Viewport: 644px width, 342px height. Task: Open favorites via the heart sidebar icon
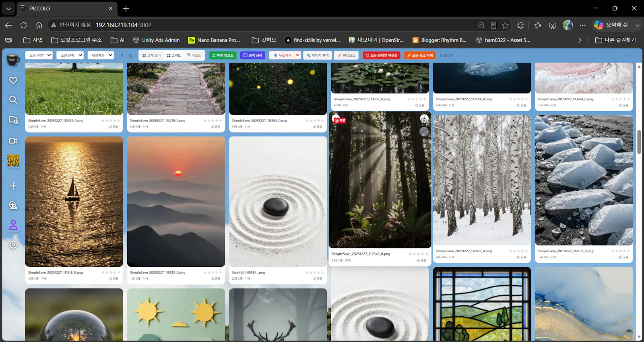click(13, 80)
